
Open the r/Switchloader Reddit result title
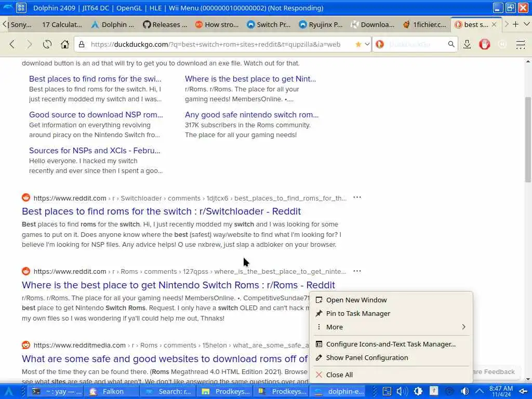[161, 211]
